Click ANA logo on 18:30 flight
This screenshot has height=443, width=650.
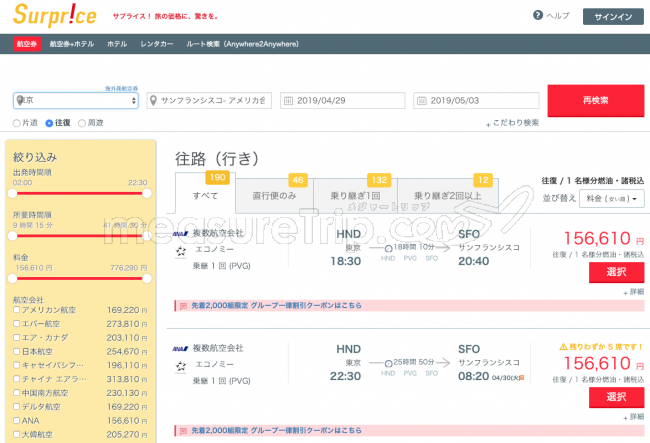click(x=180, y=234)
